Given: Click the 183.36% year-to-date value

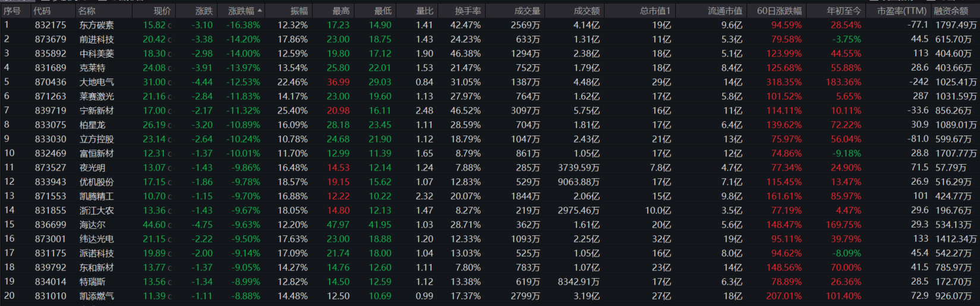Looking at the screenshot, I should [843, 82].
